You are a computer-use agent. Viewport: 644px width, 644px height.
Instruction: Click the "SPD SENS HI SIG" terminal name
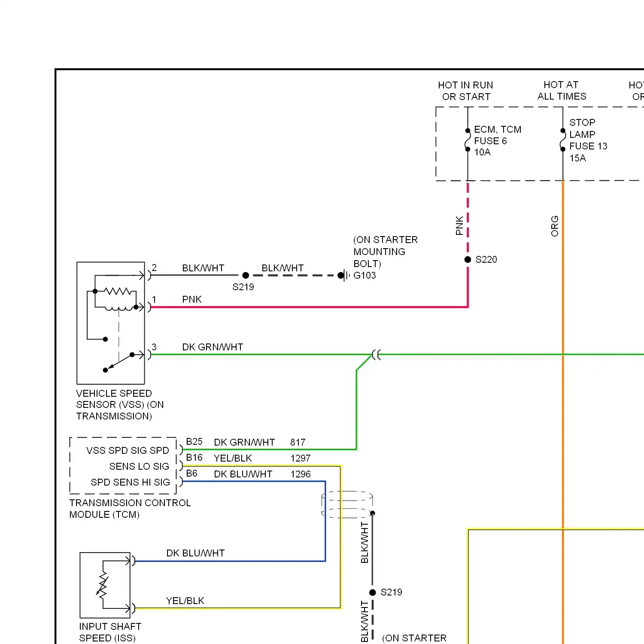tap(130, 482)
